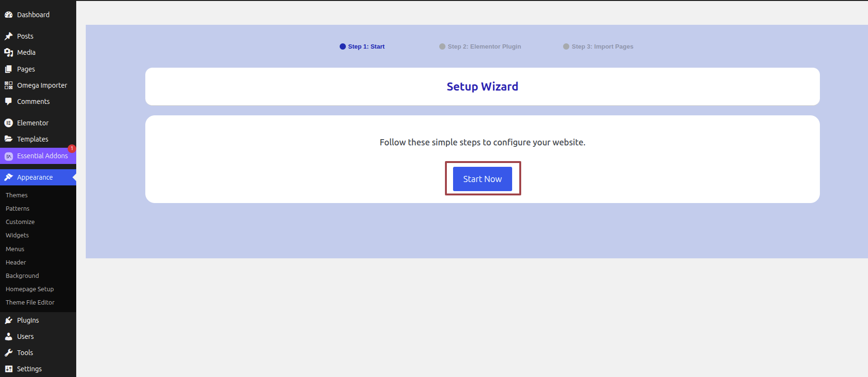Click the Posts pushpin icon
The image size is (868, 377).
pyautogui.click(x=9, y=36)
